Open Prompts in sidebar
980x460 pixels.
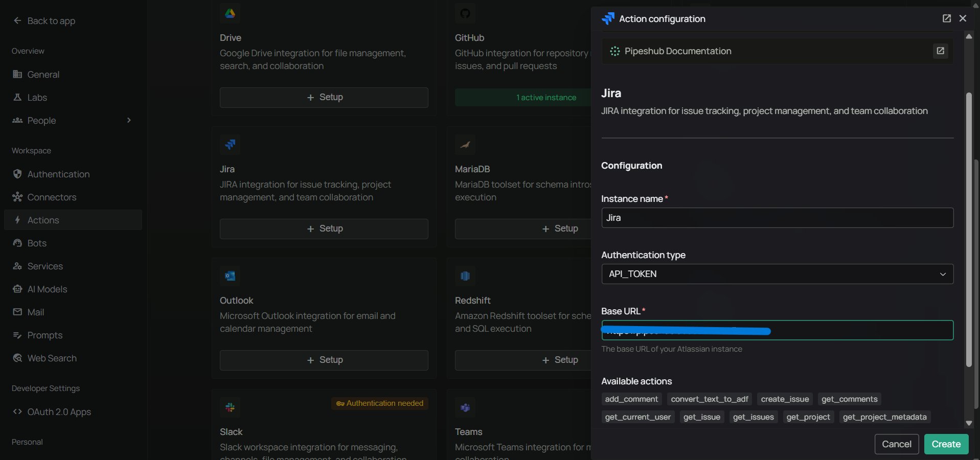coord(73,335)
